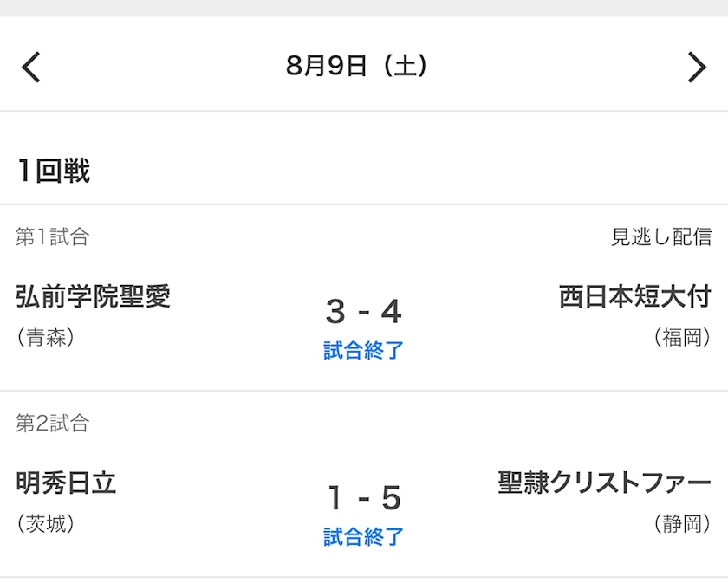Go to the previous day arrow
728x583 pixels.
[31, 67]
